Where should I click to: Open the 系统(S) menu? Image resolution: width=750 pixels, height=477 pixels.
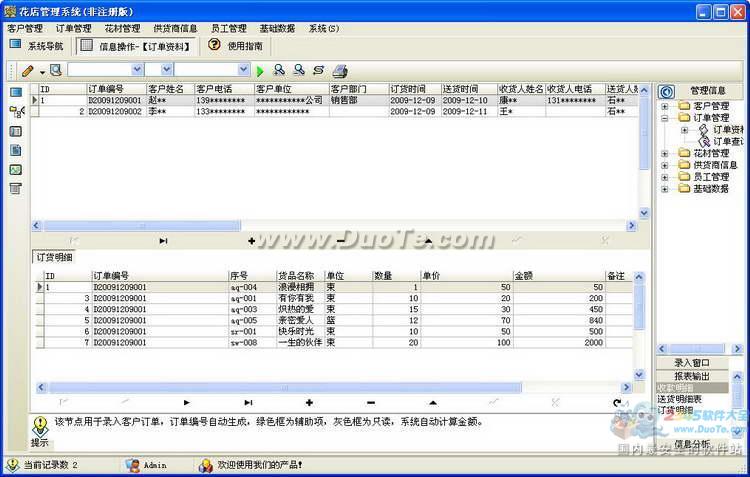tap(324, 29)
